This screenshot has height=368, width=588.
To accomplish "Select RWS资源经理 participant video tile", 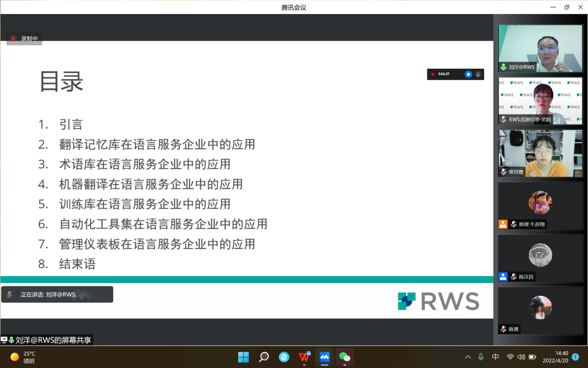I will (x=540, y=101).
